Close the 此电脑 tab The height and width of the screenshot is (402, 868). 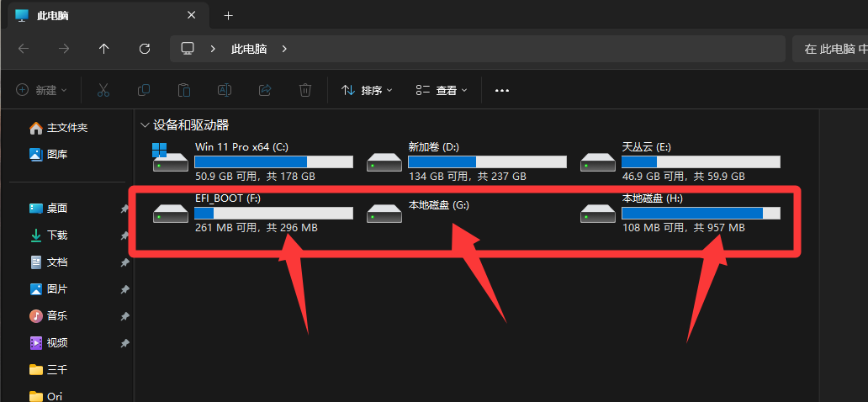click(x=192, y=15)
